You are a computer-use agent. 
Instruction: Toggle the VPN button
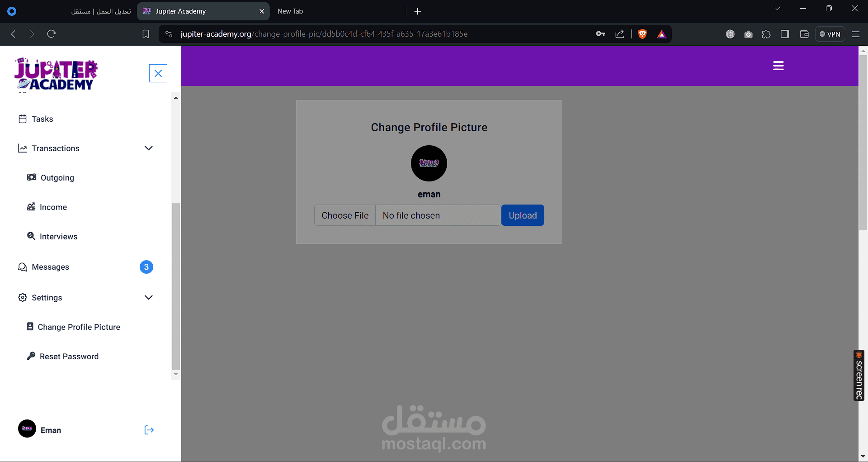pyautogui.click(x=830, y=34)
